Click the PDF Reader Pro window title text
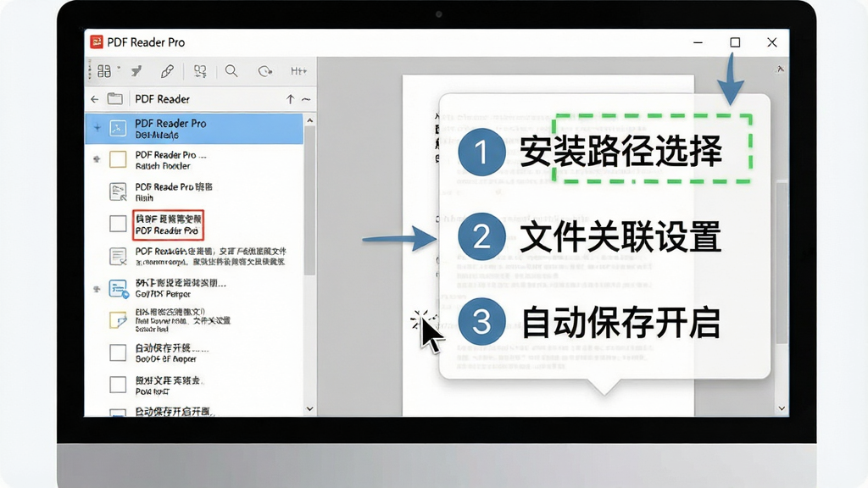Viewport: 868px width, 488px height. [x=146, y=42]
